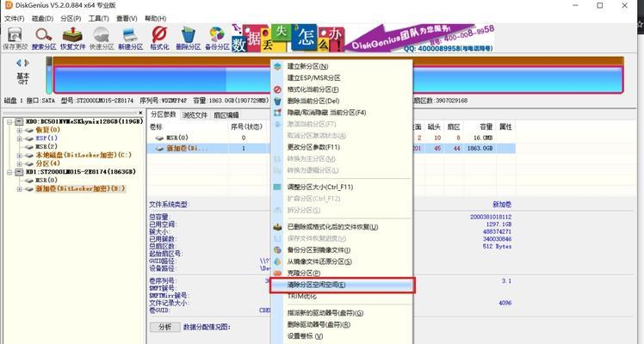Click the 1863.0GB capacity cell
This screenshot has height=344, width=644.
pos(480,149)
